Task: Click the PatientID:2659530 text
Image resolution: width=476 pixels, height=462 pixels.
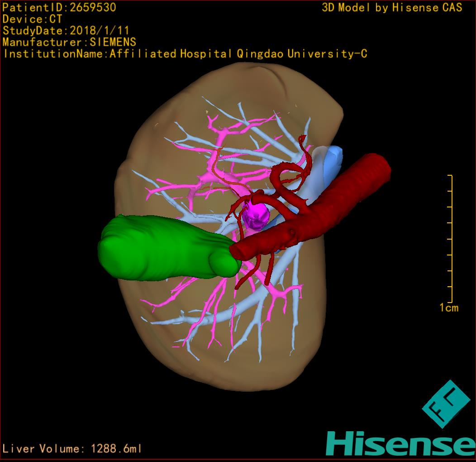Action: [59, 7]
